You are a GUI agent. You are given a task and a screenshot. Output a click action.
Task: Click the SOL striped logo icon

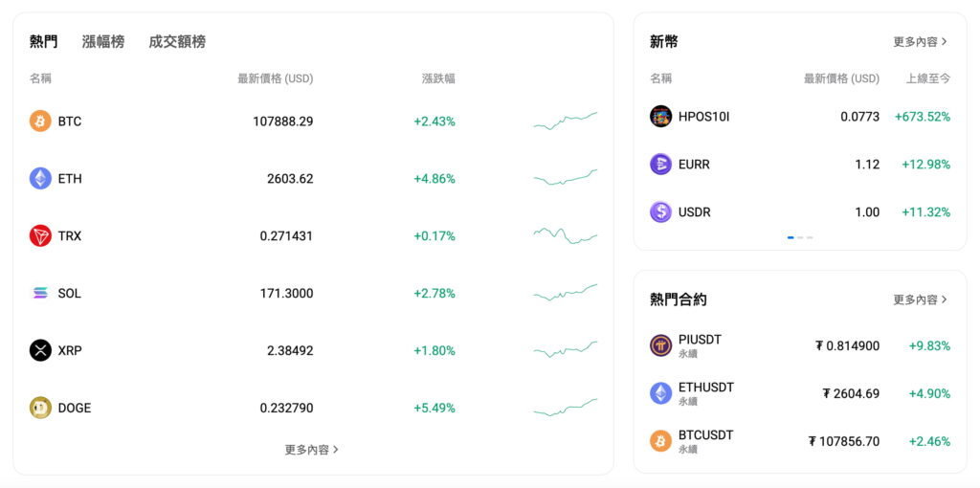[x=40, y=293]
